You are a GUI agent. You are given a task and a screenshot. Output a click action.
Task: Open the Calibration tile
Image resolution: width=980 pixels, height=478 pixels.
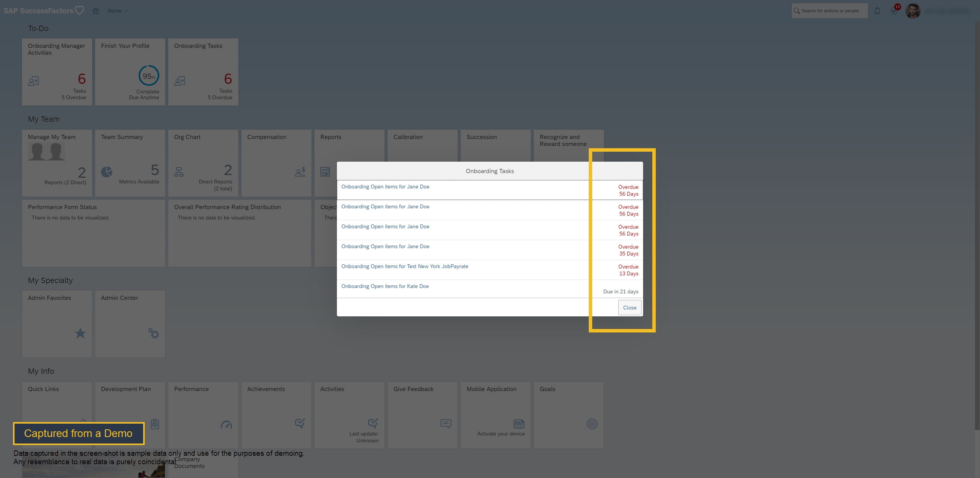coord(423,146)
